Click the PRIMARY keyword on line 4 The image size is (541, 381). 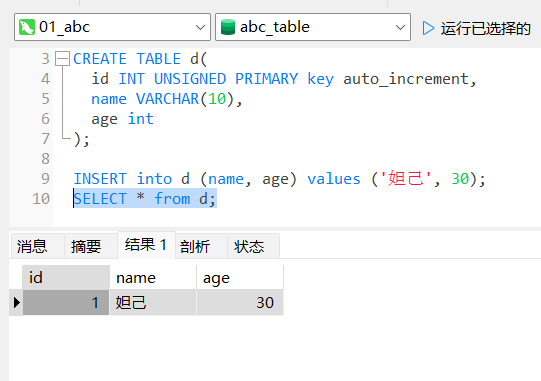266,79
